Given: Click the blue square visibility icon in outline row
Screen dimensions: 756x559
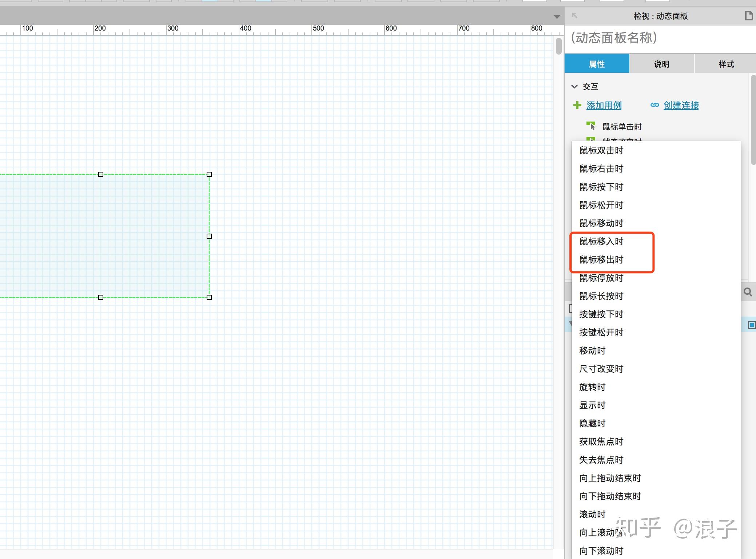Looking at the screenshot, I should click(x=752, y=325).
